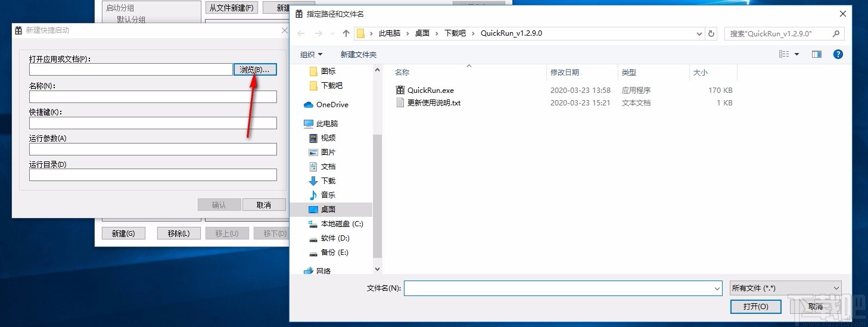The width and height of the screenshot is (868, 327).
Task: Open 备份 (E:) drive
Action: click(x=329, y=253)
